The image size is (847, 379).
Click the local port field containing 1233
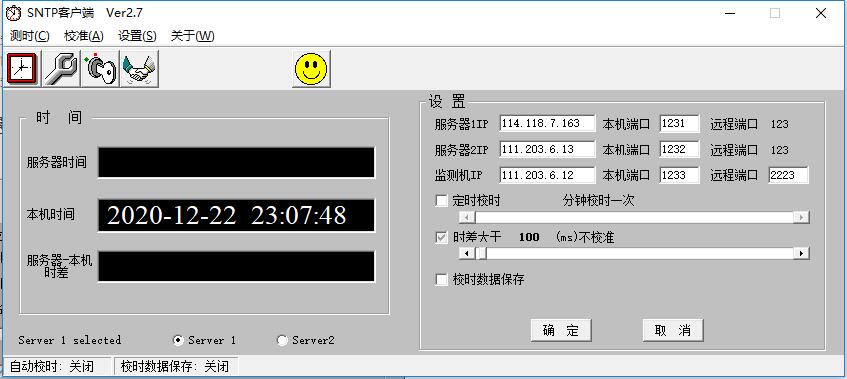[x=679, y=175]
